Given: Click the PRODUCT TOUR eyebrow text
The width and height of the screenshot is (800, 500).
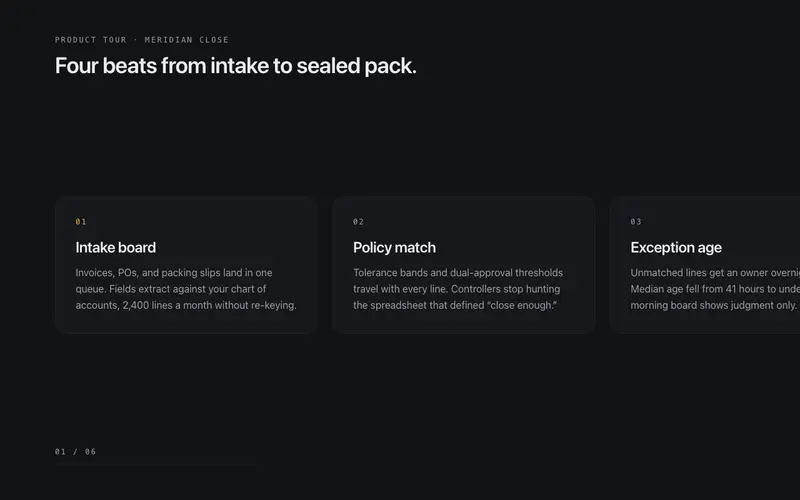Looking at the screenshot, I should (x=91, y=40).
